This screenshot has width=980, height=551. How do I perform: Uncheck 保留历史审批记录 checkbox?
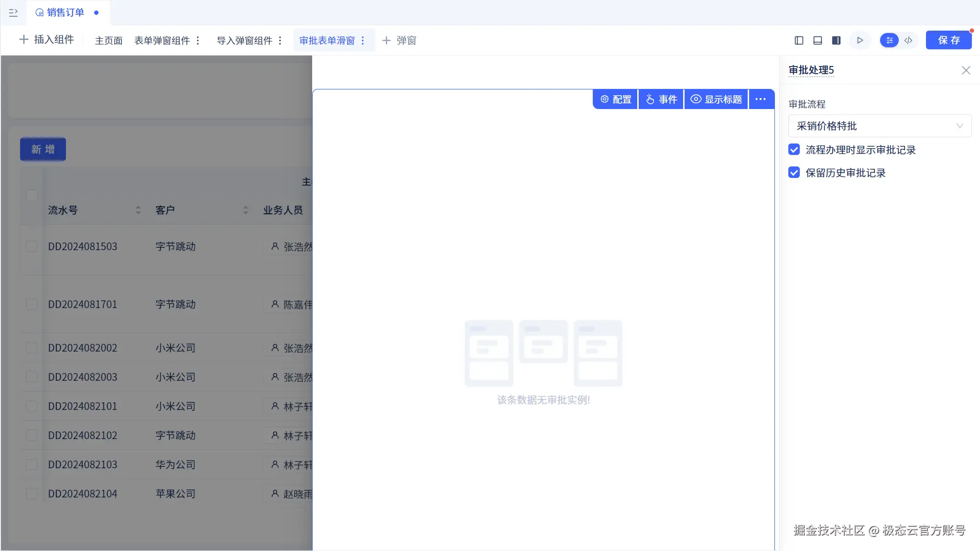pyautogui.click(x=794, y=173)
